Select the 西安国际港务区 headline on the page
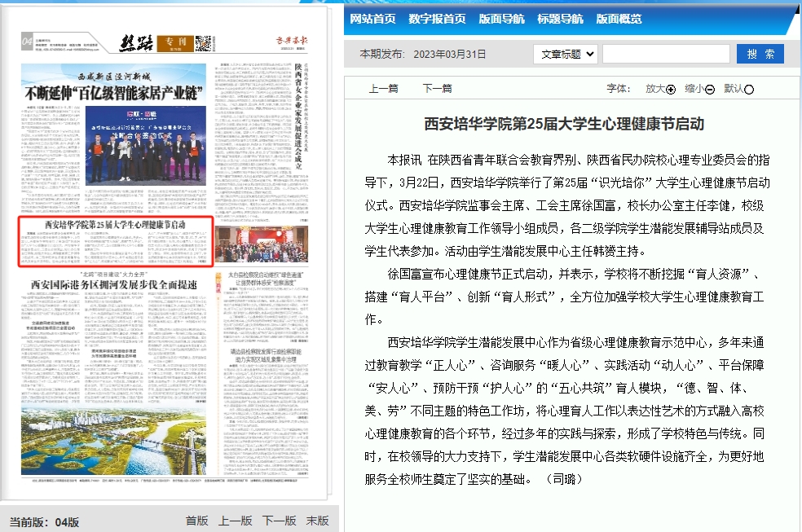Screen dimensions: 802x532 click(113, 284)
